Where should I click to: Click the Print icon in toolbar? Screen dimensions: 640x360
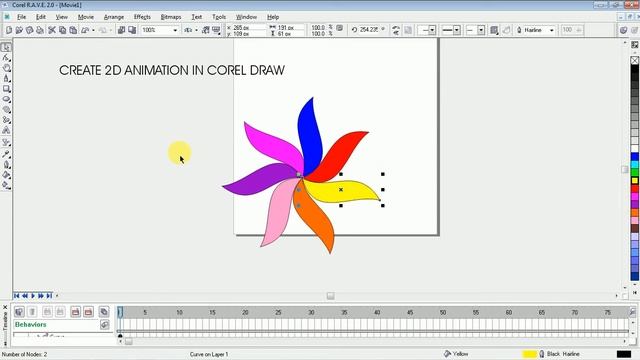40,30
